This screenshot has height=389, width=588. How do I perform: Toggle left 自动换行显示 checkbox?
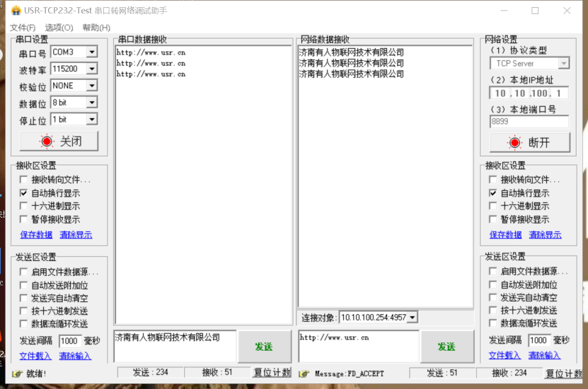24,193
